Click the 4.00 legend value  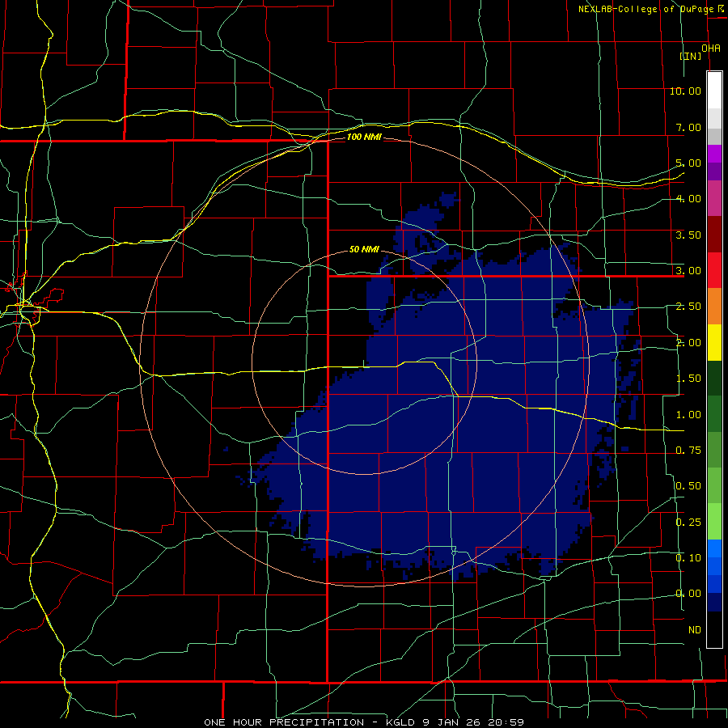pos(688,199)
